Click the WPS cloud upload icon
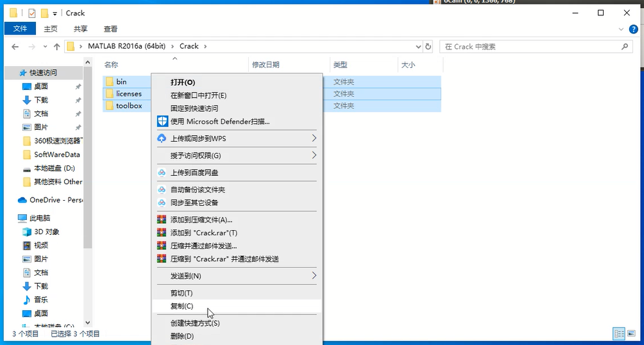The image size is (644, 345). [x=162, y=139]
